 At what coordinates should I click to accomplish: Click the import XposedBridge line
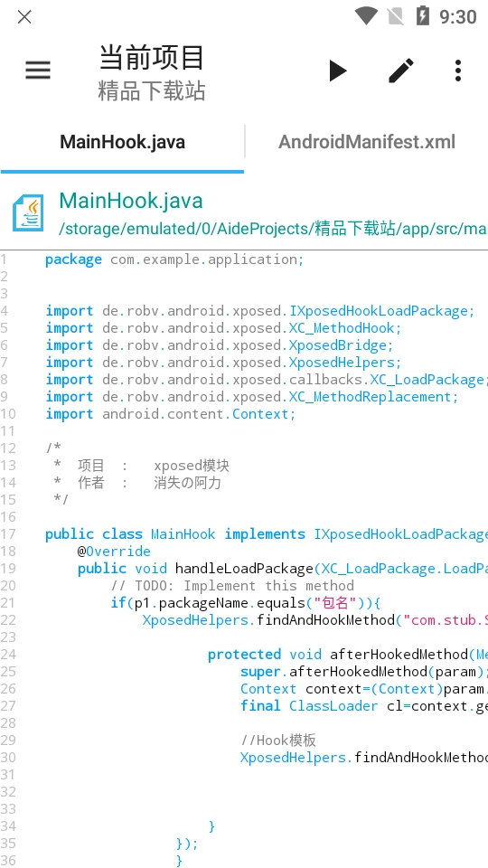click(219, 345)
